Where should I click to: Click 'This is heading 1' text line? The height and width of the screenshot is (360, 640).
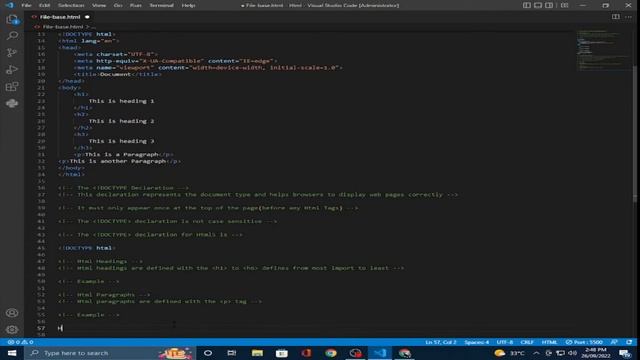click(121, 101)
